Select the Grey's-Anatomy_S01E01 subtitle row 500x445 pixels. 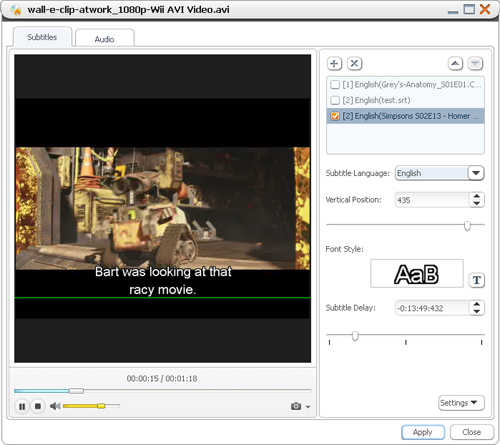pyautogui.click(x=405, y=85)
